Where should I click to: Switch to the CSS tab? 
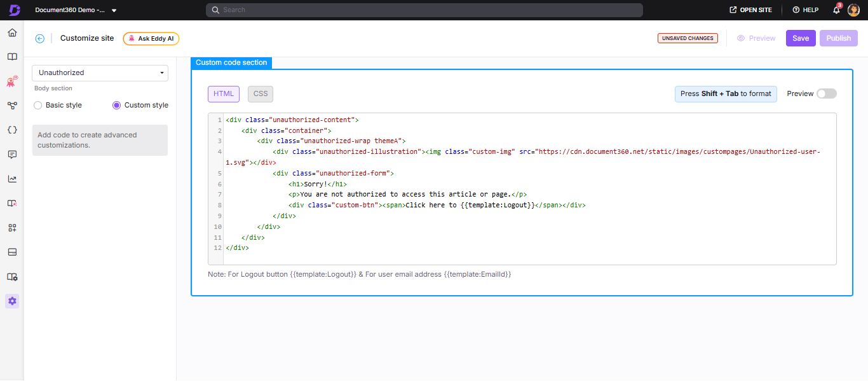[x=261, y=94]
